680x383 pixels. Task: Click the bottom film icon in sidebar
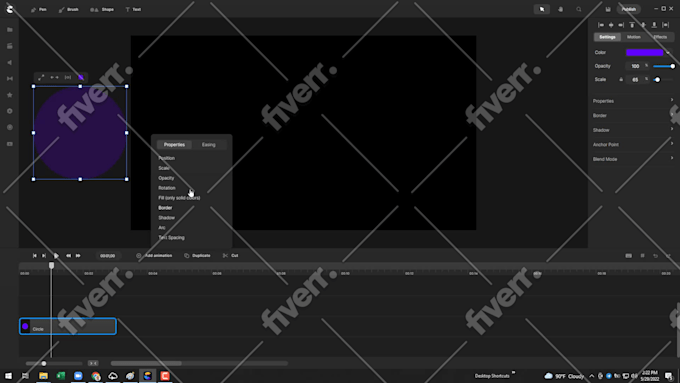(10, 144)
